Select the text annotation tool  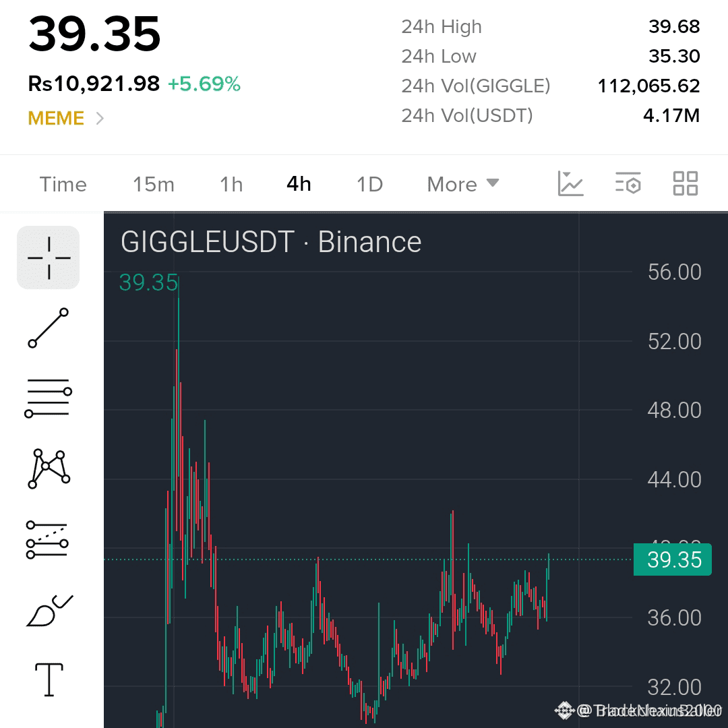pyautogui.click(x=49, y=679)
